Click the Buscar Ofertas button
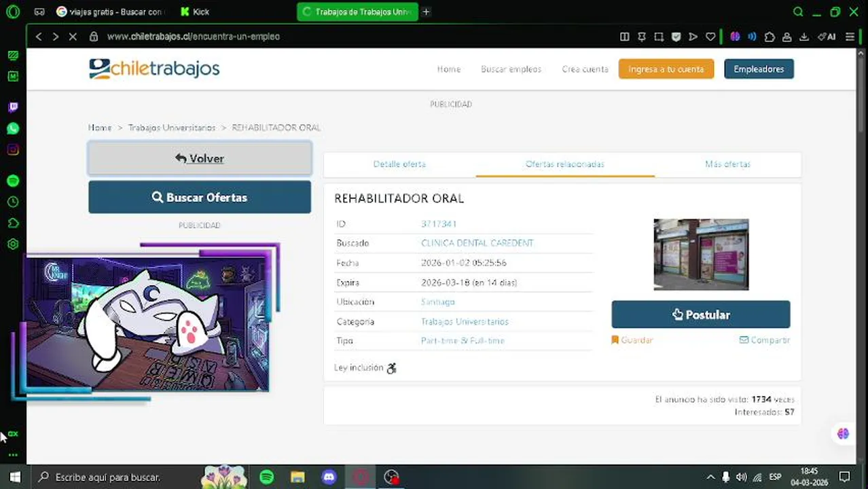 (x=200, y=197)
